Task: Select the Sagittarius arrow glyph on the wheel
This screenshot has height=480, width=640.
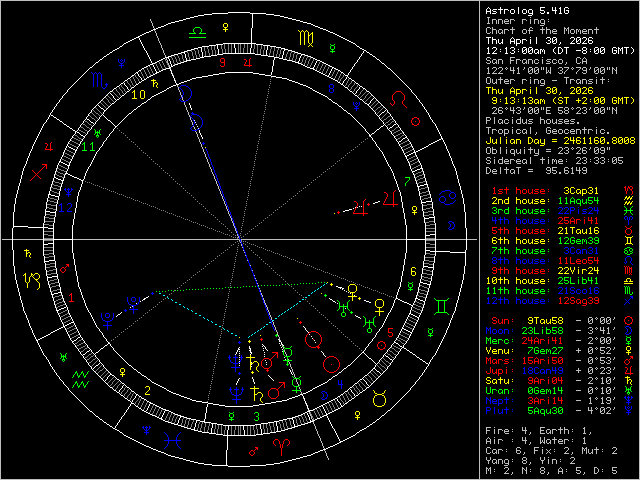Action: pos(38,173)
